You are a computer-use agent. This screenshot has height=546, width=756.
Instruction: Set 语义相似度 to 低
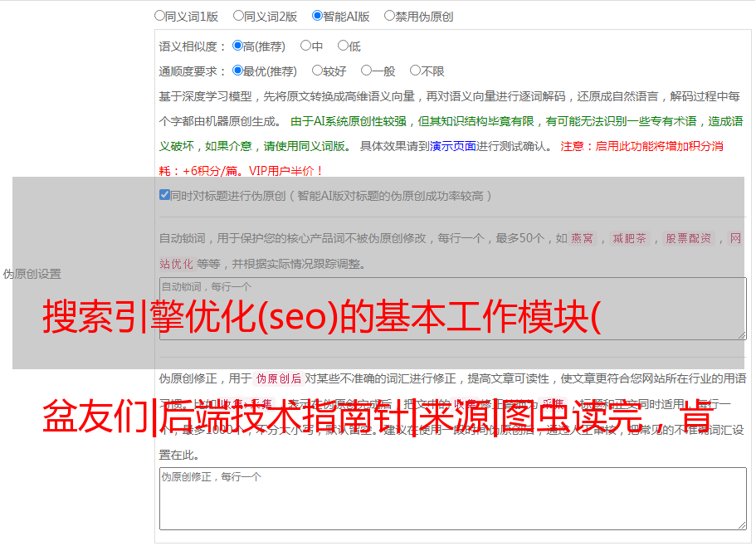pyautogui.click(x=343, y=46)
